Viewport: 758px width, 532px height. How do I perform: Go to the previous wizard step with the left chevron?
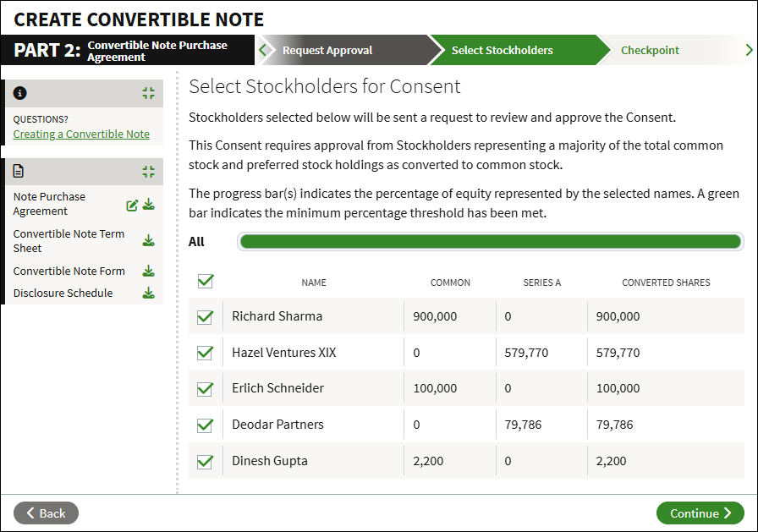263,50
